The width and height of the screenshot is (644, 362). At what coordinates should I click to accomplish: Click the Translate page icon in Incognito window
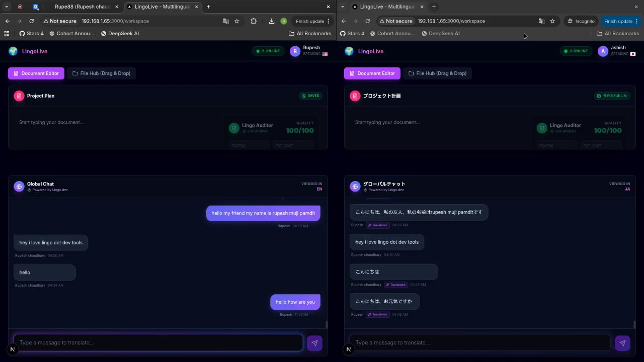[x=541, y=21]
